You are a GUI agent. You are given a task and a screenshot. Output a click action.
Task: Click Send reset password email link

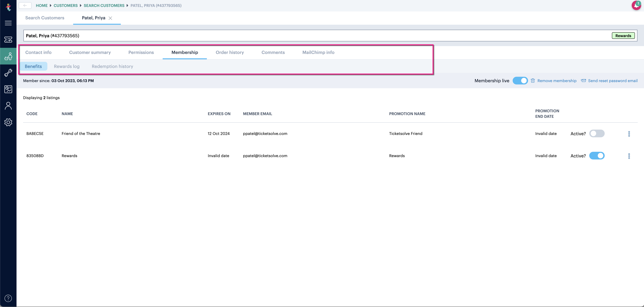point(613,81)
